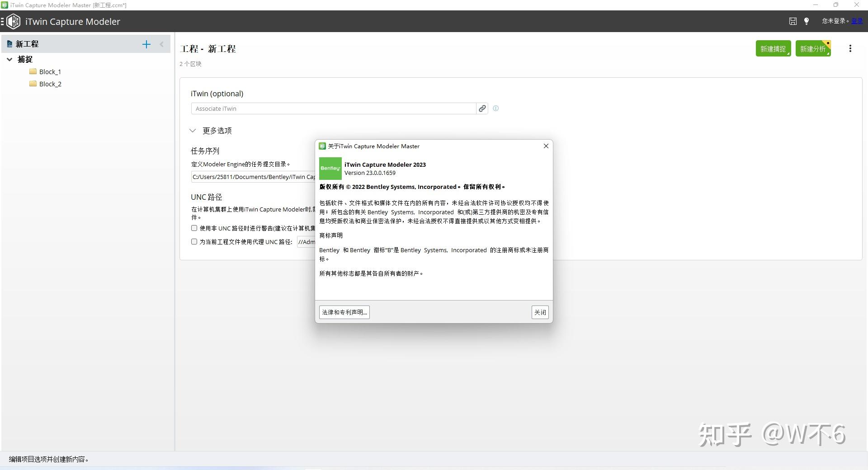The image size is (868, 470).
Task: Open the legal and patent notices dialog
Action: 344,312
